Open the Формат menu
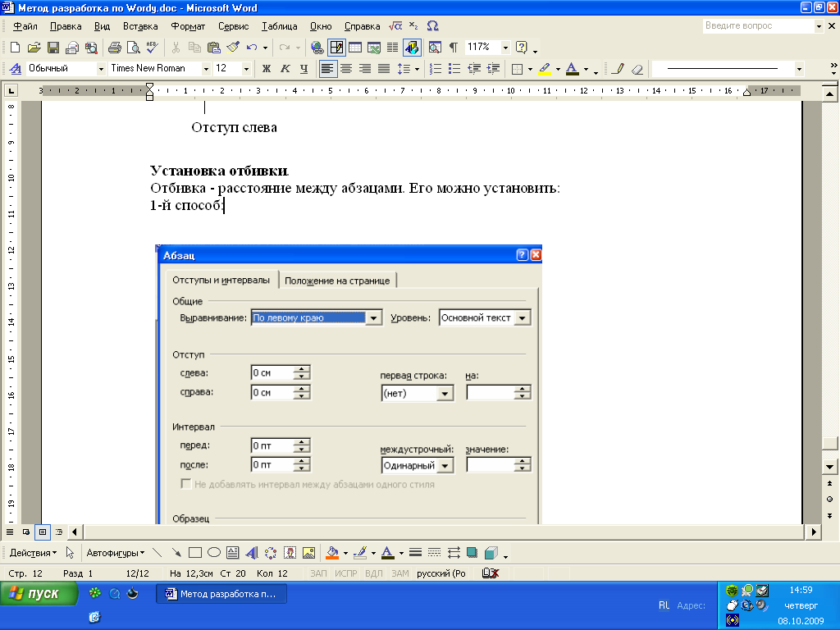The width and height of the screenshot is (840, 630). click(188, 26)
